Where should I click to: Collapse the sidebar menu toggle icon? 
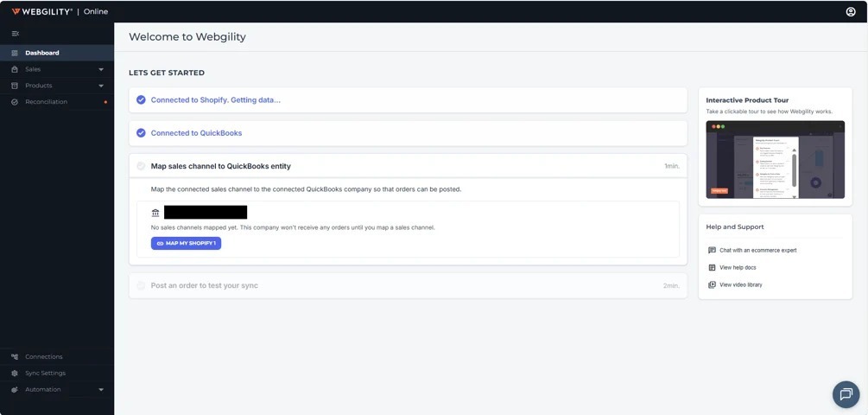15,34
